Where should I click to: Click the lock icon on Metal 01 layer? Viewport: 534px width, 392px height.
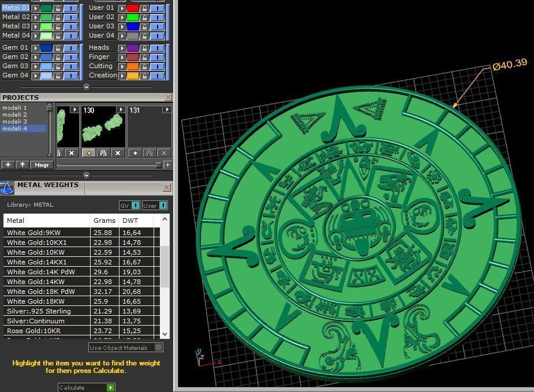(x=58, y=8)
